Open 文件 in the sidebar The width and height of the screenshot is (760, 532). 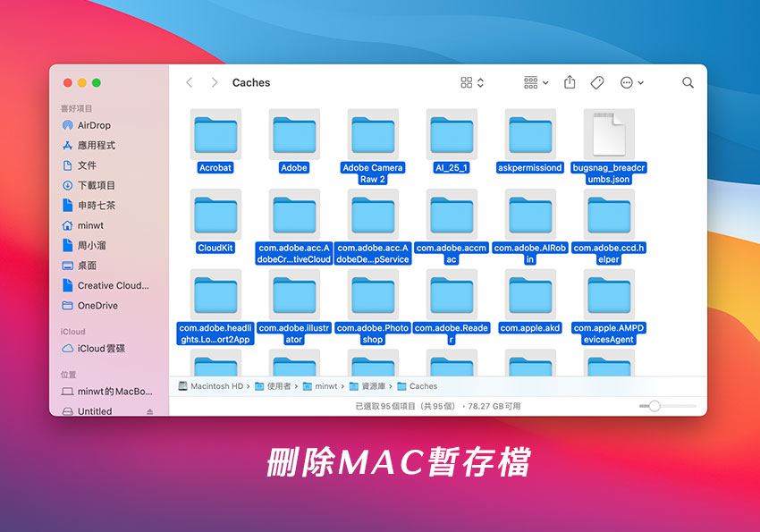click(x=80, y=165)
